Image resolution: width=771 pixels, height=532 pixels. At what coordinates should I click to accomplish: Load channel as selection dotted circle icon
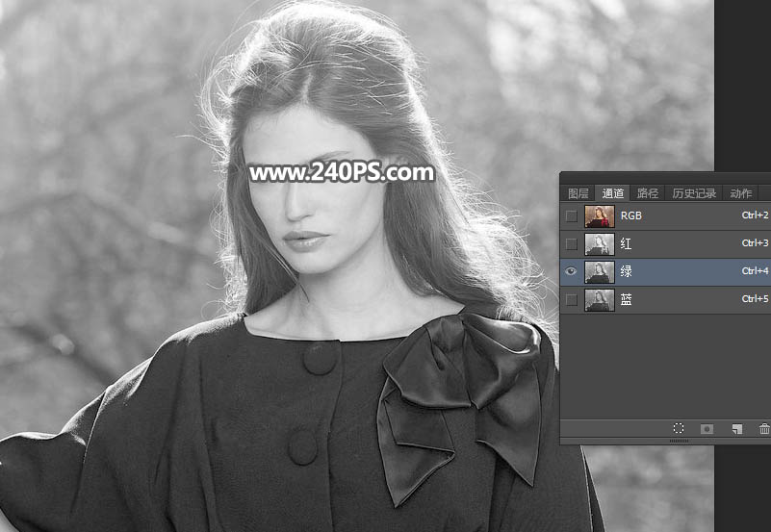tap(679, 429)
